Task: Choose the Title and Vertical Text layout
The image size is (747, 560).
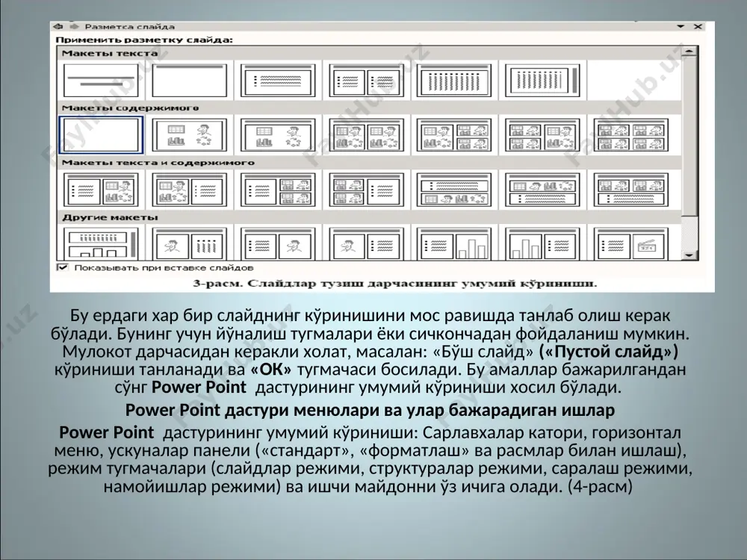Action: coord(454,81)
